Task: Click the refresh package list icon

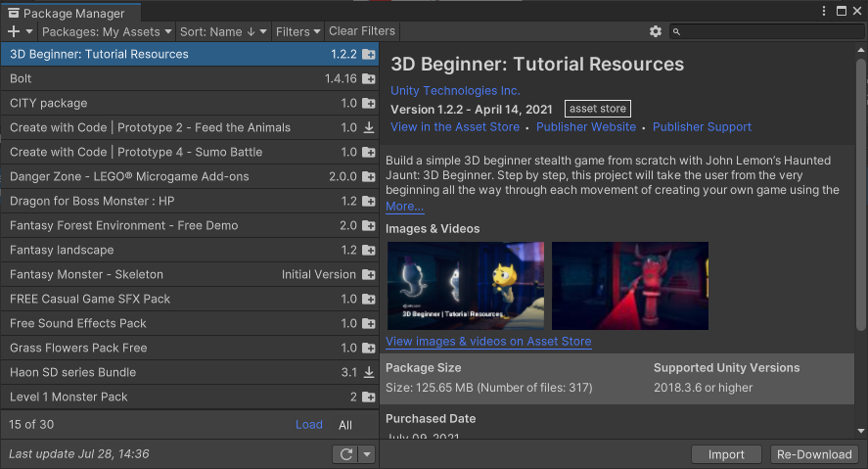Action: pos(346,454)
